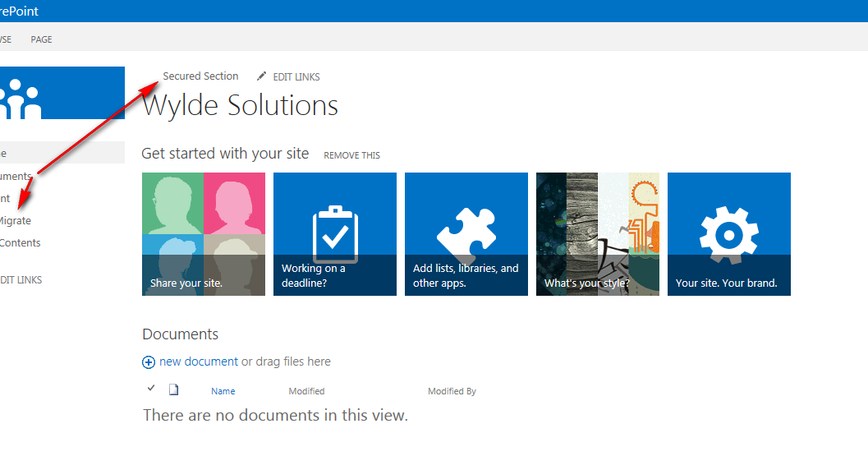Open the Your site. Your brand. tile

(x=729, y=234)
